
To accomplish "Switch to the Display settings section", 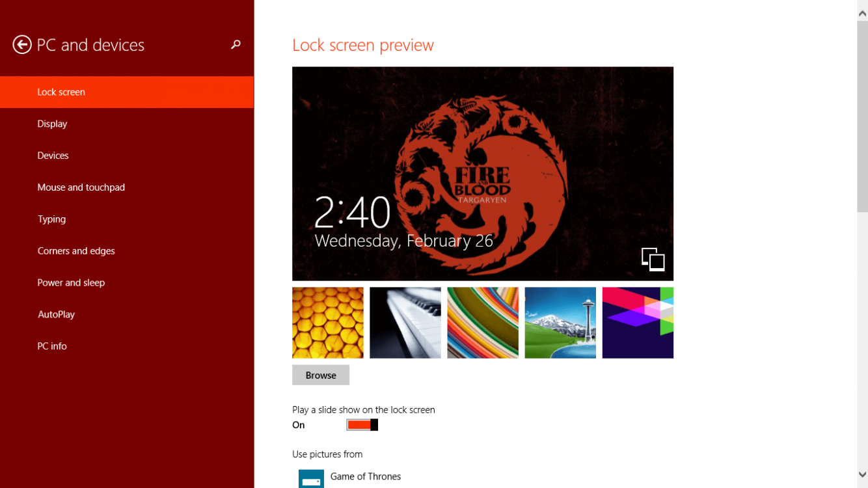I will 52,124.
